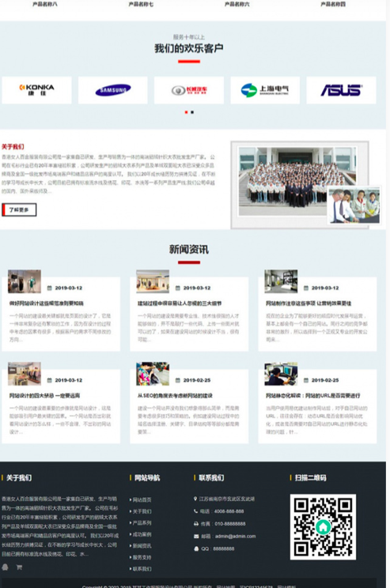Click the company group photo
This screenshot has height=588, width=390.
point(297,182)
